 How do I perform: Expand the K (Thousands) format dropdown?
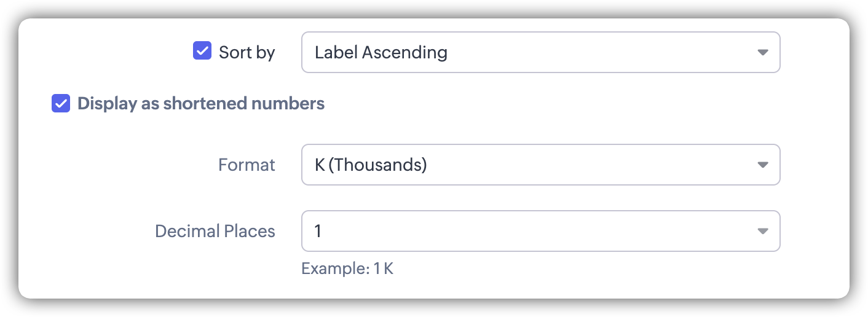click(540, 165)
